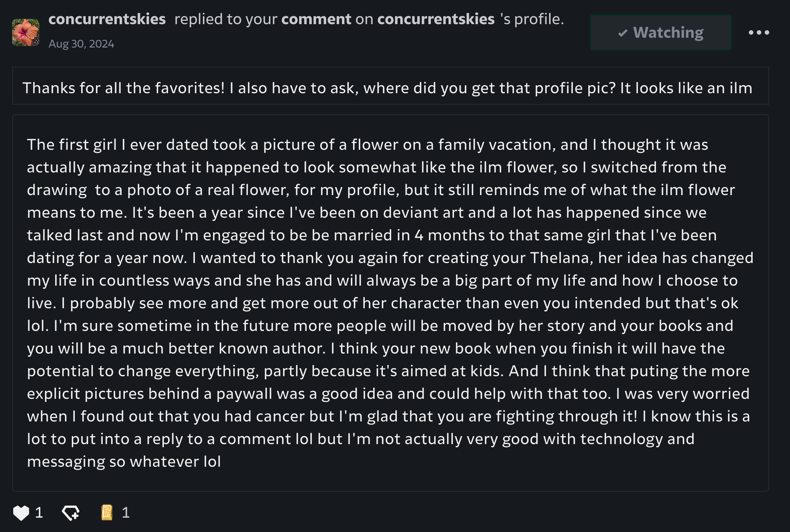
Task: Give a badge using the diamond-plus icon
Action: tap(71, 513)
